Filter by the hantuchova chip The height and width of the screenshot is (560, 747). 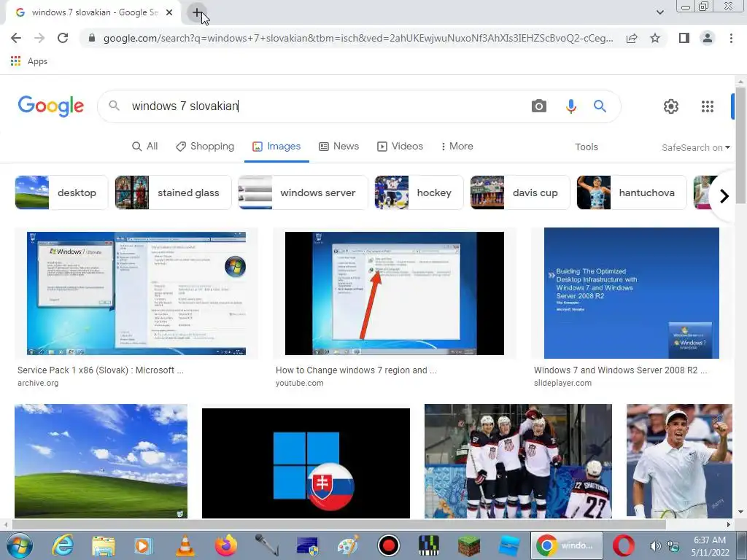[632, 192]
